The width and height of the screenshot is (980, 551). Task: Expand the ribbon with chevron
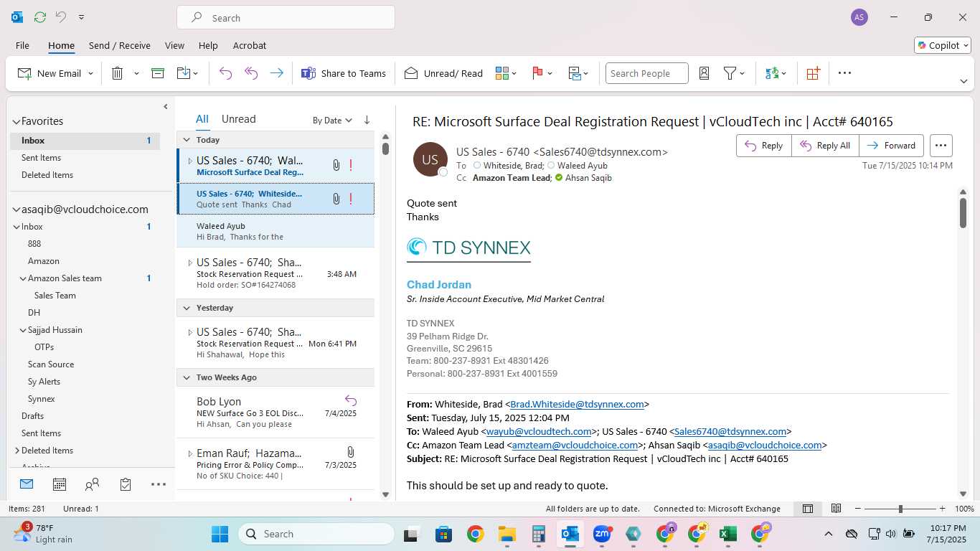click(x=963, y=81)
